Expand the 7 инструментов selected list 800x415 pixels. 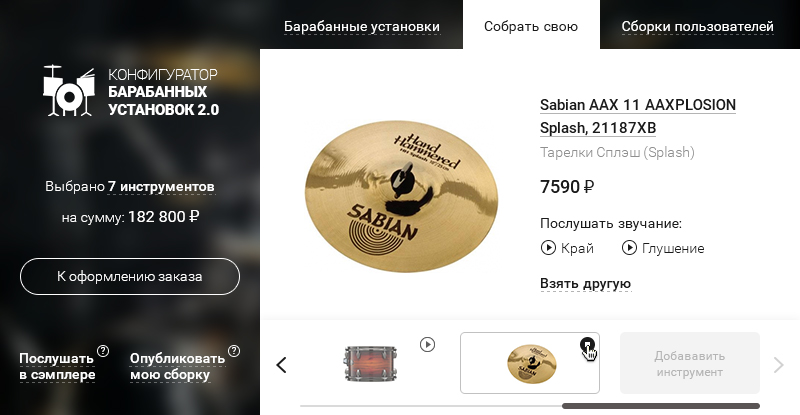tap(161, 186)
